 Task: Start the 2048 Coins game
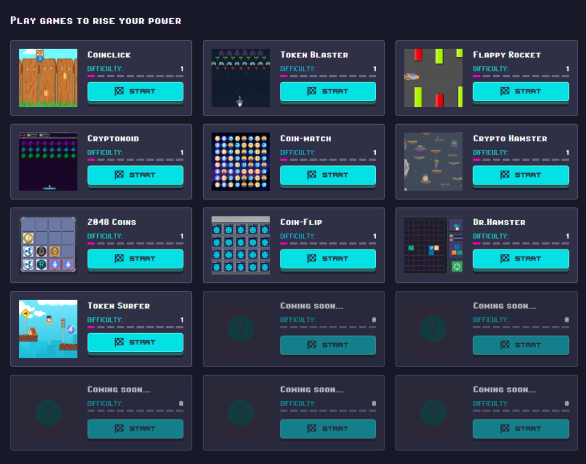point(135,259)
